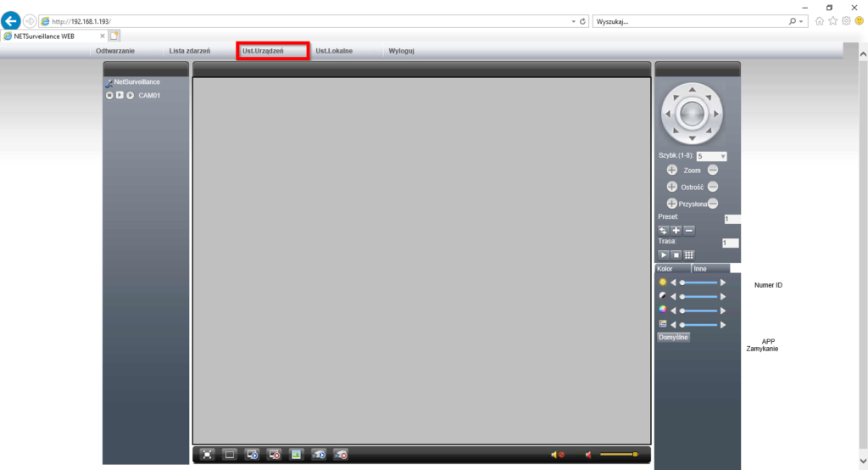Toggle CAM01 stream play button
This screenshot has width=868, height=470.
120,95
